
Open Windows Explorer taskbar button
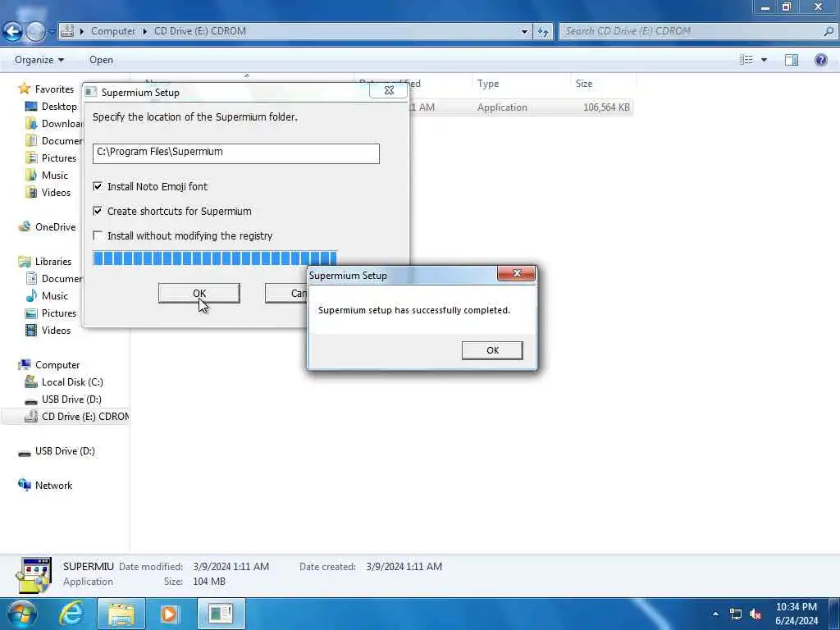point(121,614)
